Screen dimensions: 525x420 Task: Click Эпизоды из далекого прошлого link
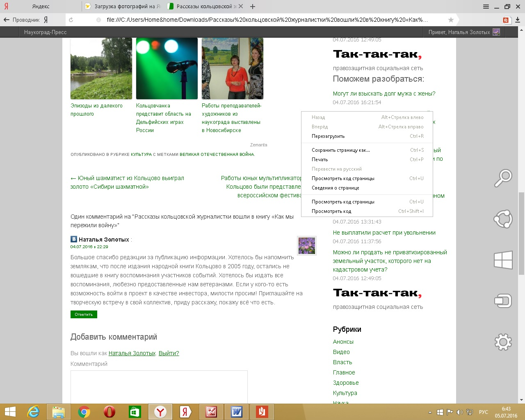(x=96, y=110)
